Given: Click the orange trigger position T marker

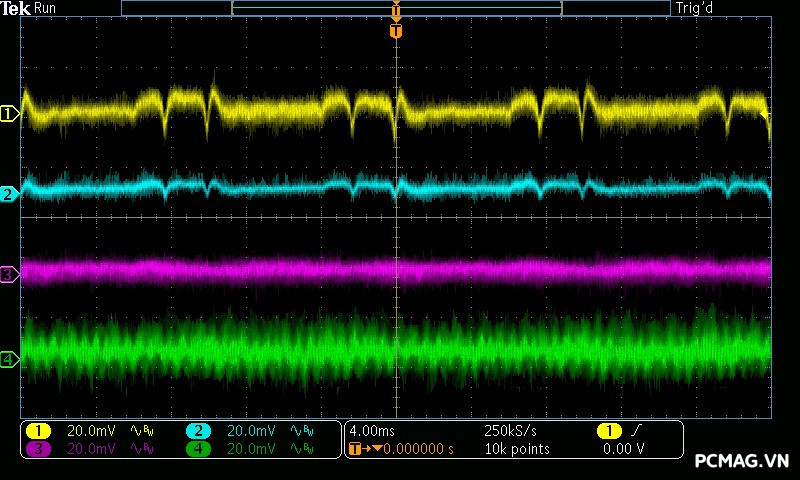Looking at the screenshot, I should tap(396, 31).
